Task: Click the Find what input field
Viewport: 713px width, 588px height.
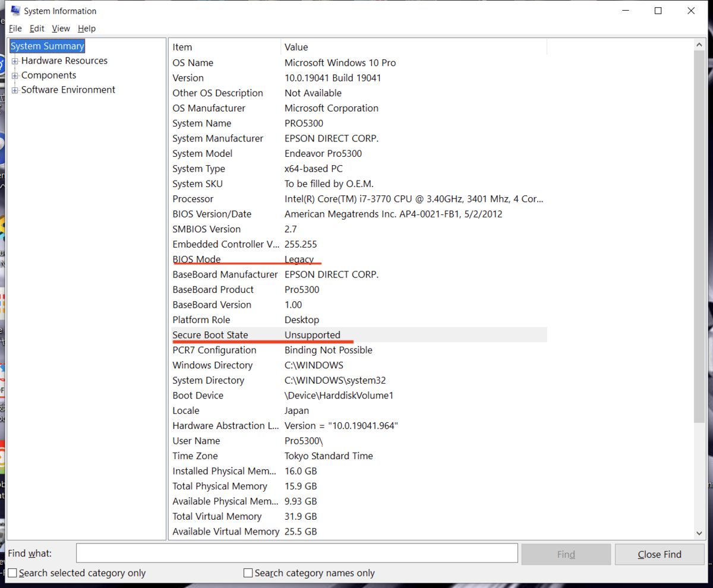Action: coord(297,554)
